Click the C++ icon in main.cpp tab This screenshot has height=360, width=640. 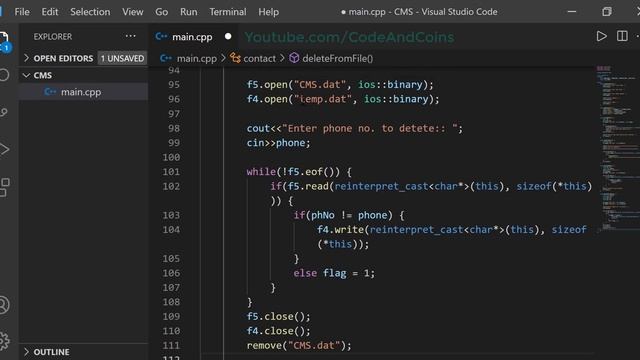(x=161, y=37)
